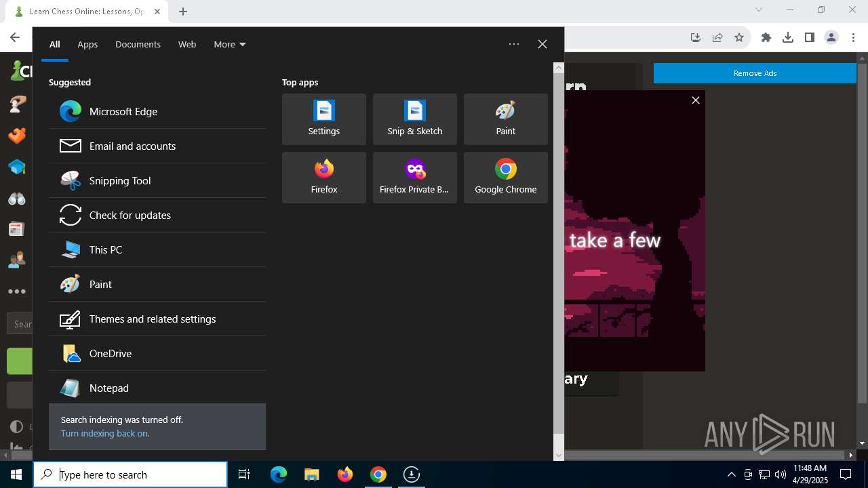Viewport: 868px width, 488px height.
Task: Open Firefox from the taskbar
Action: [x=345, y=474]
